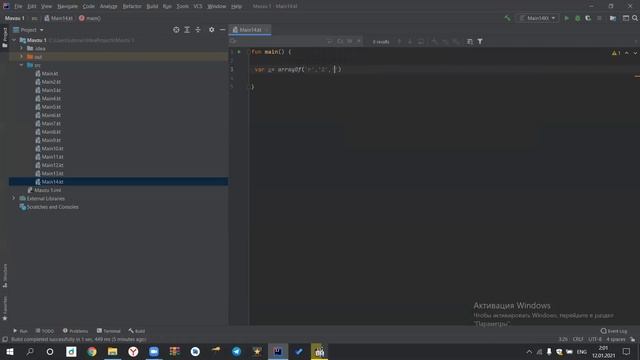640x360 pixels.
Task: Click Windows taskbar search magnifier
Action: pos(30,351)
